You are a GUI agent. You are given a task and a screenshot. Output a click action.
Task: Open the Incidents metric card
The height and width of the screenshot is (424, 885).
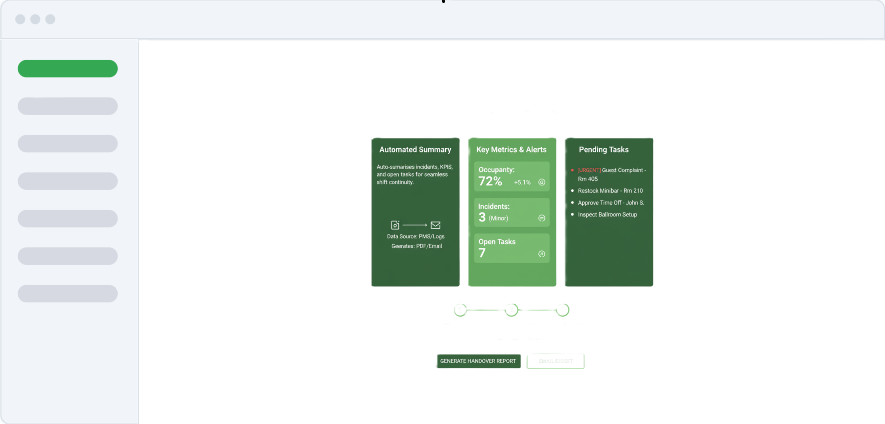512,212
